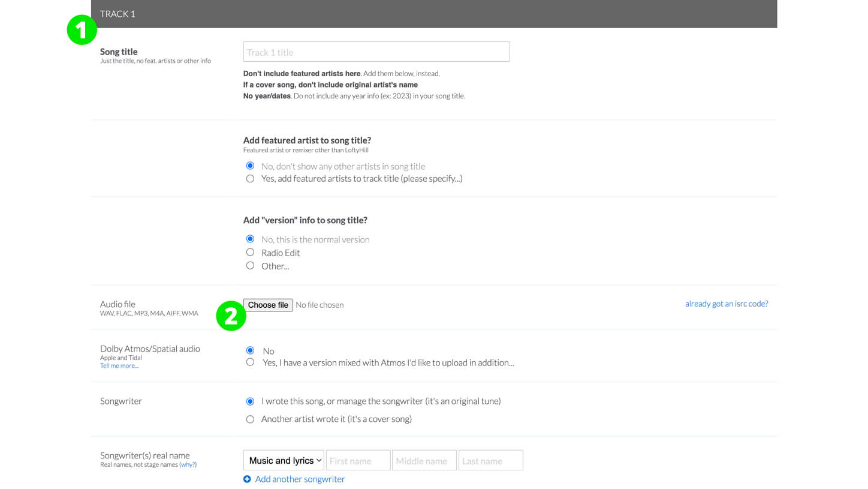
Task: Select "No, this is the normal version"
Action: 250,239
